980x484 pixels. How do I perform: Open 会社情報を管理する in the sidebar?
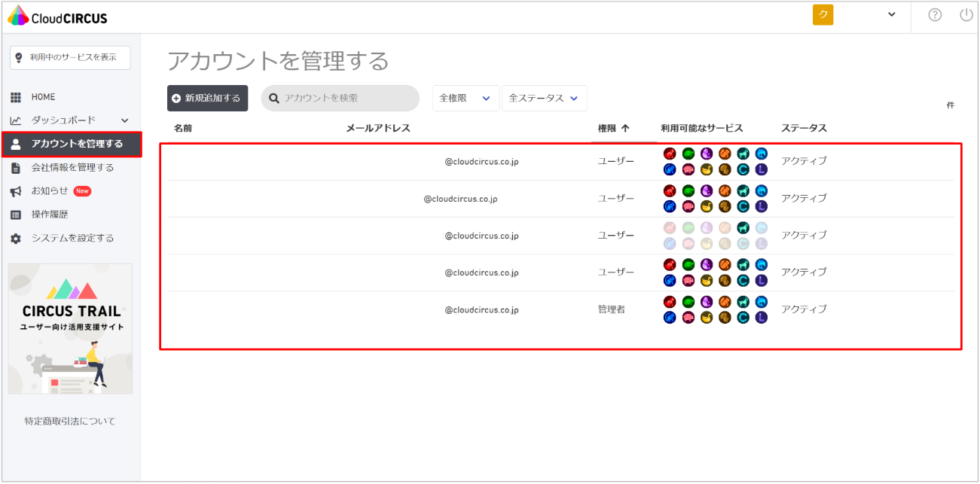tap(71, 168)
